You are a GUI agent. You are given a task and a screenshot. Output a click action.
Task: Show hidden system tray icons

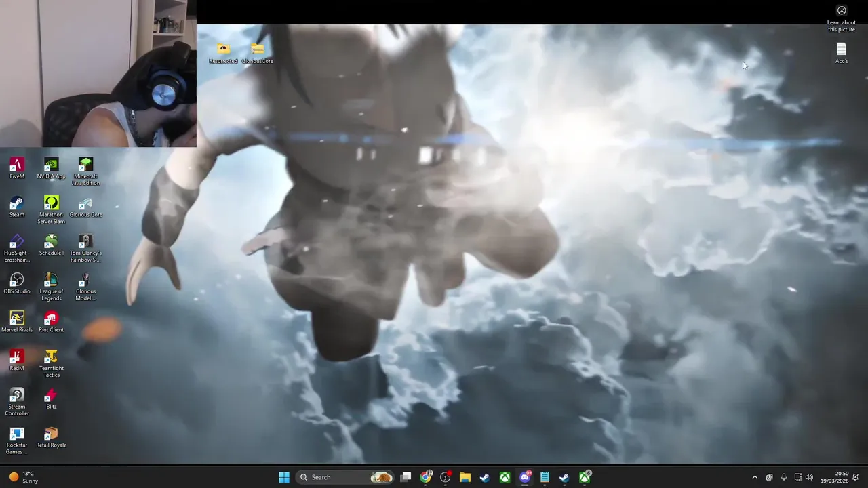point(755,477)
